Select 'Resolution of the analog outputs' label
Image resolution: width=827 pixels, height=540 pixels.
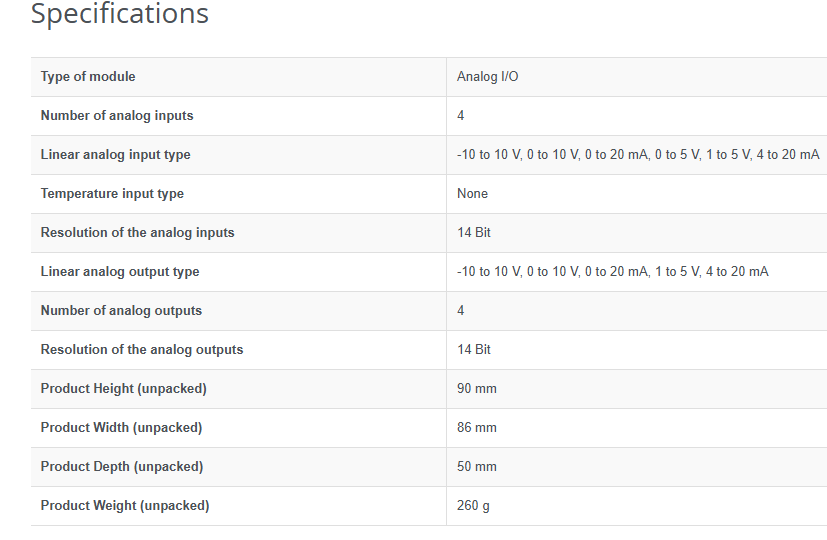(142, 350)
